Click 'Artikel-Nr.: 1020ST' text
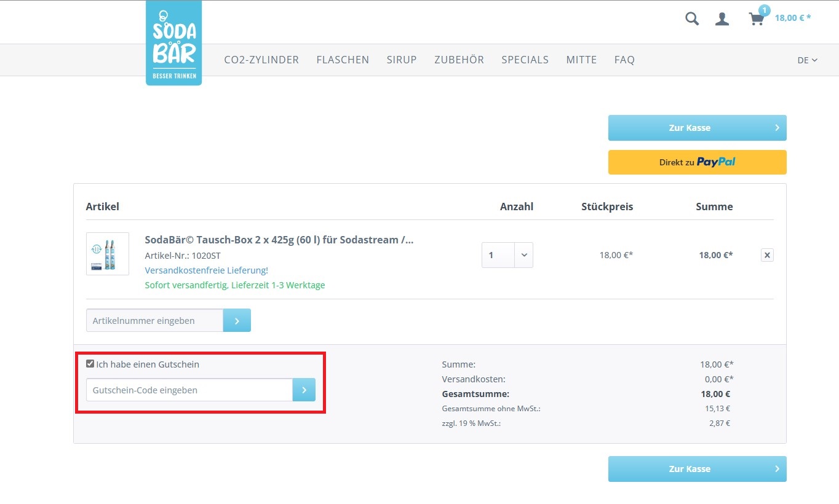839x504 pixels. click(183, 256)
